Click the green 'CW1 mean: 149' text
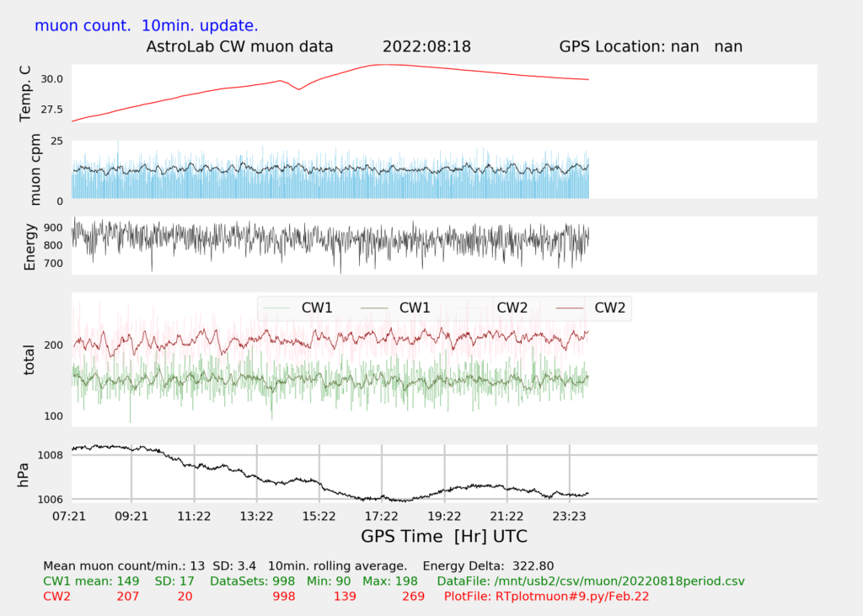This screenshot has width=863, height=616. pyautogui.click(x=91, y=581)
